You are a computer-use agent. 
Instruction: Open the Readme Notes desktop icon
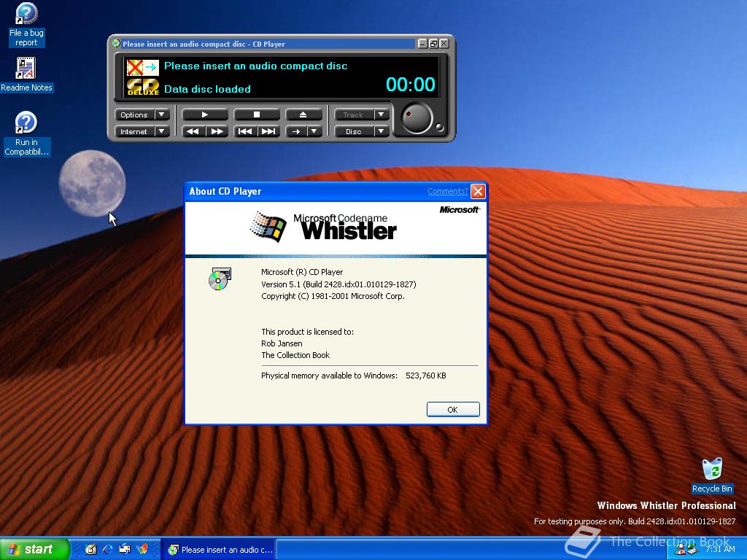[26, 75]
